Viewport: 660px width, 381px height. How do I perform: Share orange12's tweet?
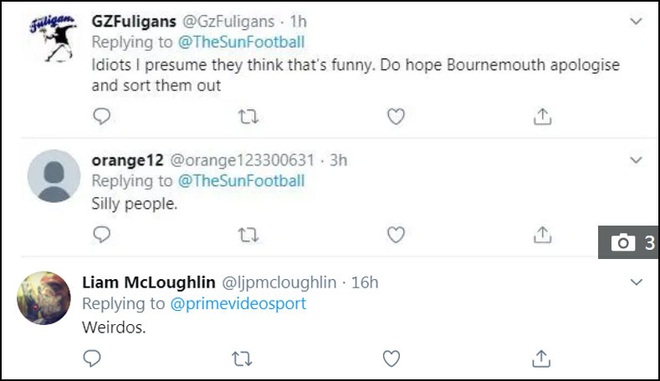[542, 235]
